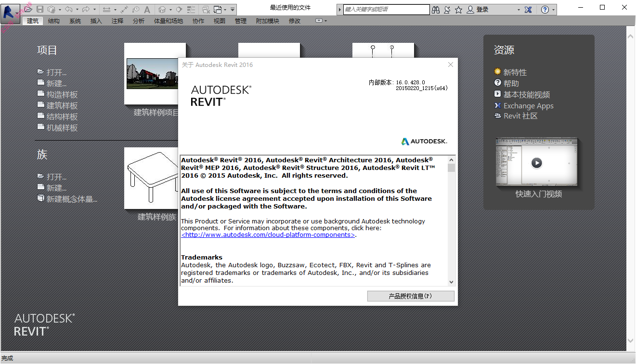Click the Redo arrow icon
The width and height of the screenshot is (636, 364).
point(86,9)
